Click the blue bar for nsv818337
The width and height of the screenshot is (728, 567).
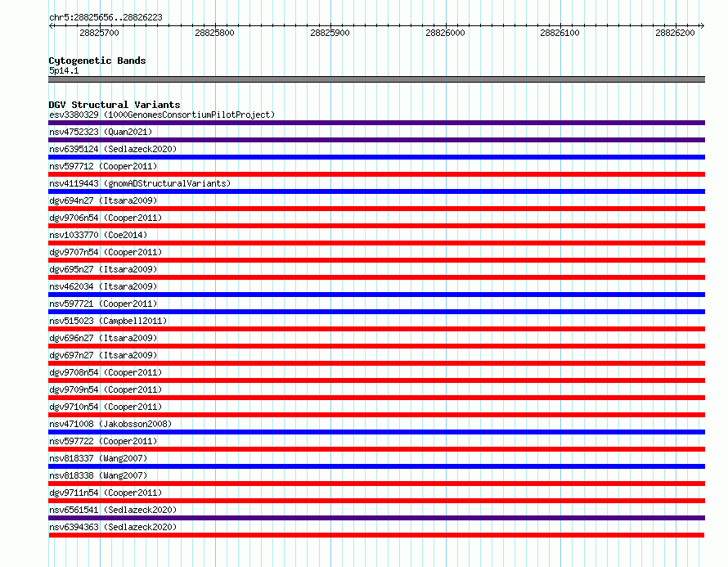pos(376,466)
